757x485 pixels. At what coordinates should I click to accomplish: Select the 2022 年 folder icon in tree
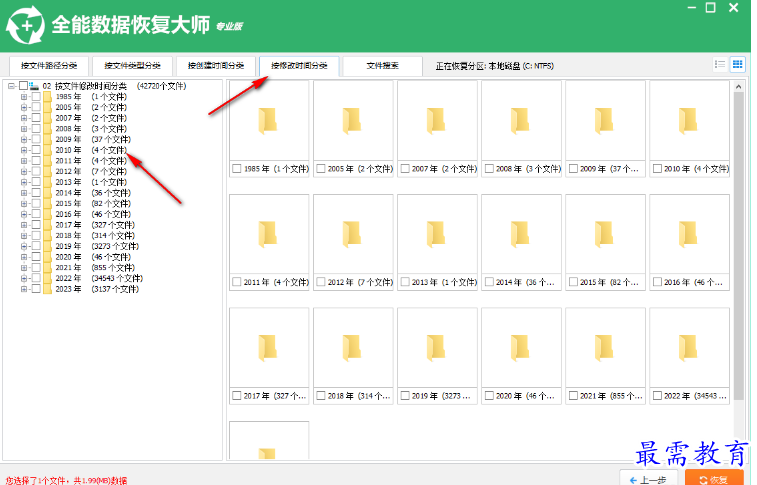click(x=47, y=278)
